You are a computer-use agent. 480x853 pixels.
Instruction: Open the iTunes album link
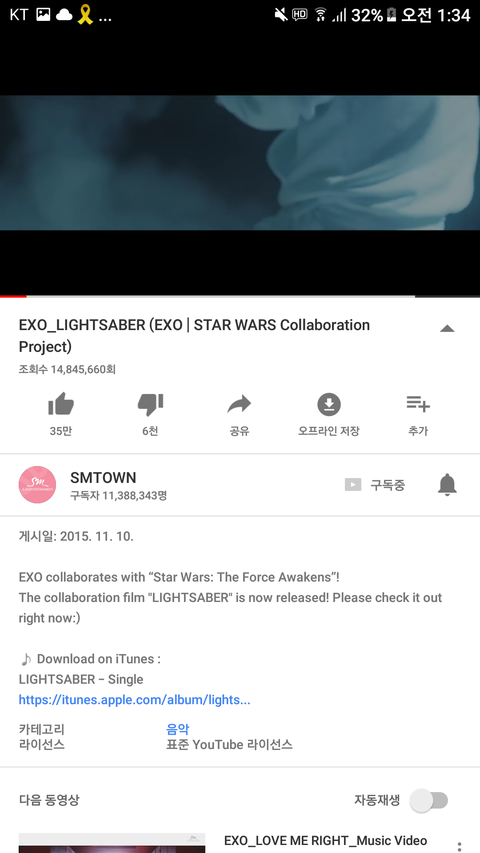[134, 700]
